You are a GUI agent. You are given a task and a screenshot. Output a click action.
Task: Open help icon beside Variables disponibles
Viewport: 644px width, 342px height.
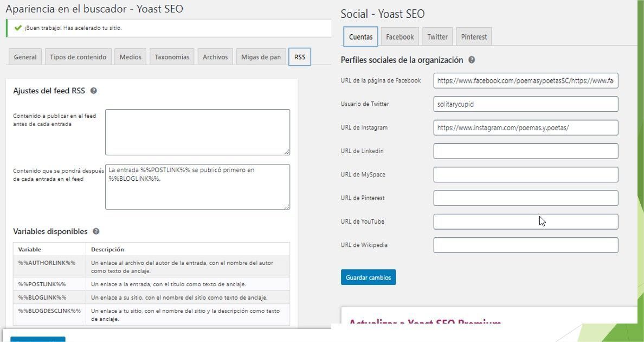click(96, 231)
